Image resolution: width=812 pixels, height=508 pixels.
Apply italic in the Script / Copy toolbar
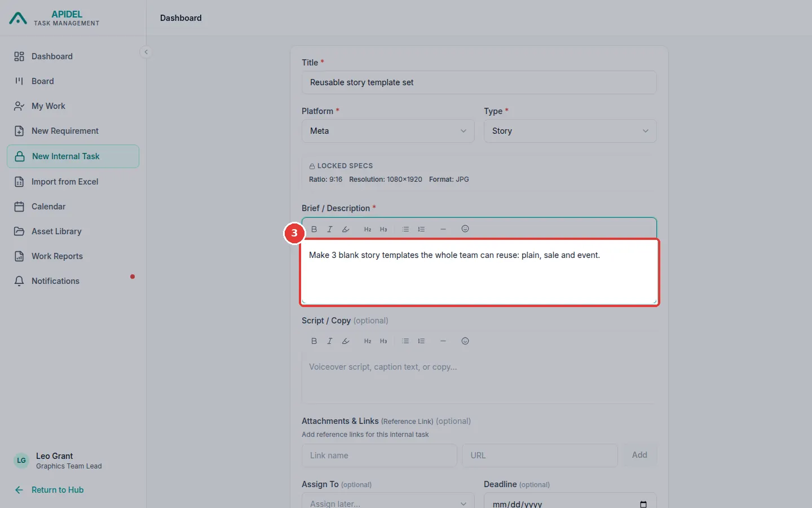tap(330, 341)
